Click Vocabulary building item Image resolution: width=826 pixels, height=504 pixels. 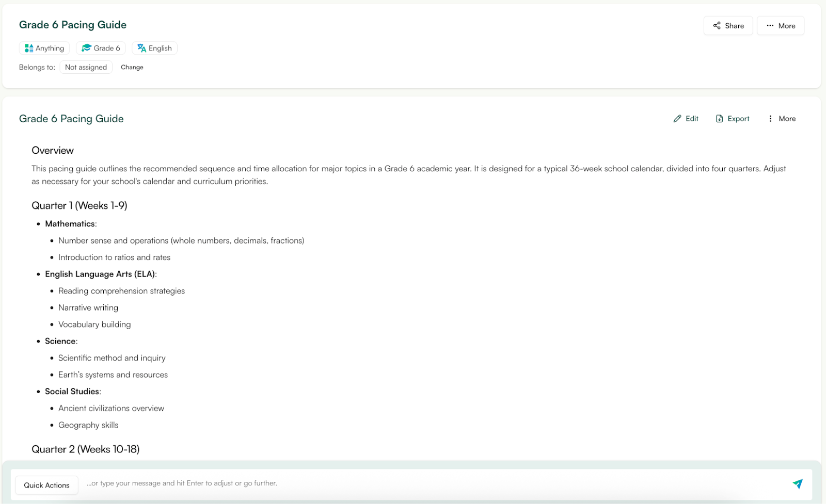[94, 324]
